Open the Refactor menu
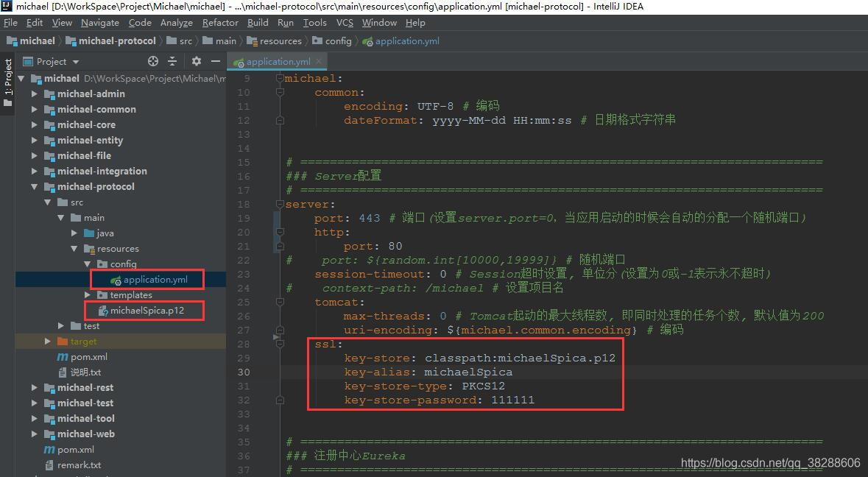 (x=219, y=23)
